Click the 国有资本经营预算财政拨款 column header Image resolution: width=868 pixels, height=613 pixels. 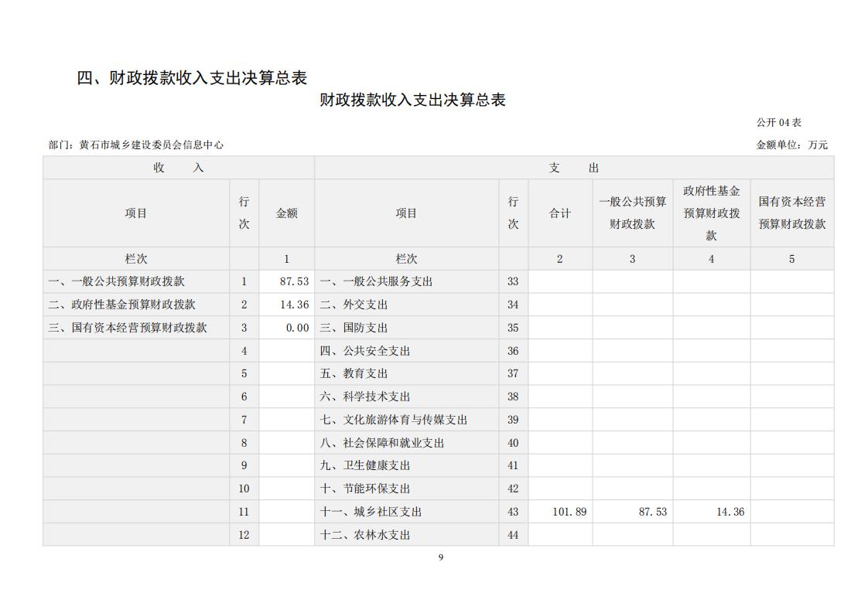791,213
